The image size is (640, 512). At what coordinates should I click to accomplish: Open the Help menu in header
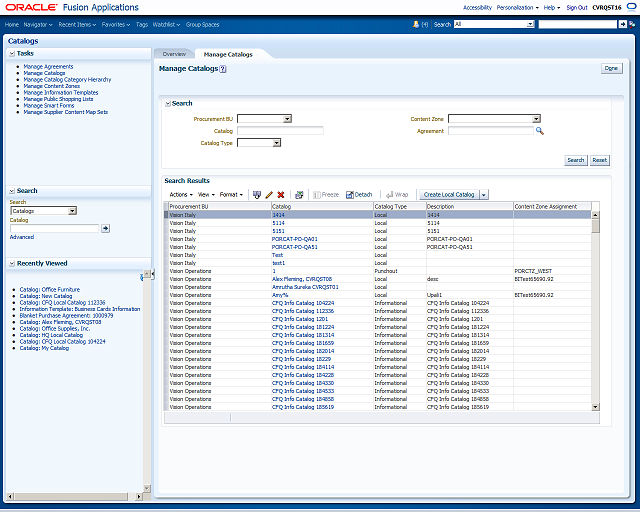[x=551, y=7]
